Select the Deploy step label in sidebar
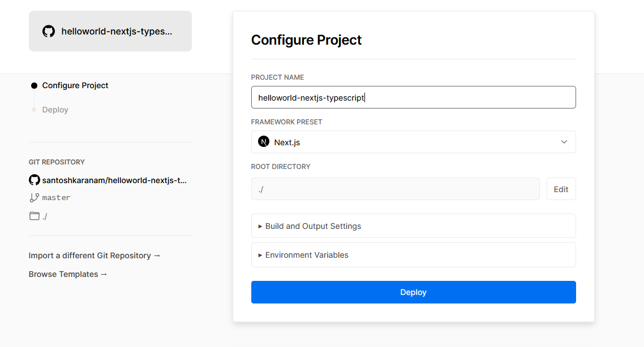The height and width of the screenshot is (347, 644). (x=55, y=110)
